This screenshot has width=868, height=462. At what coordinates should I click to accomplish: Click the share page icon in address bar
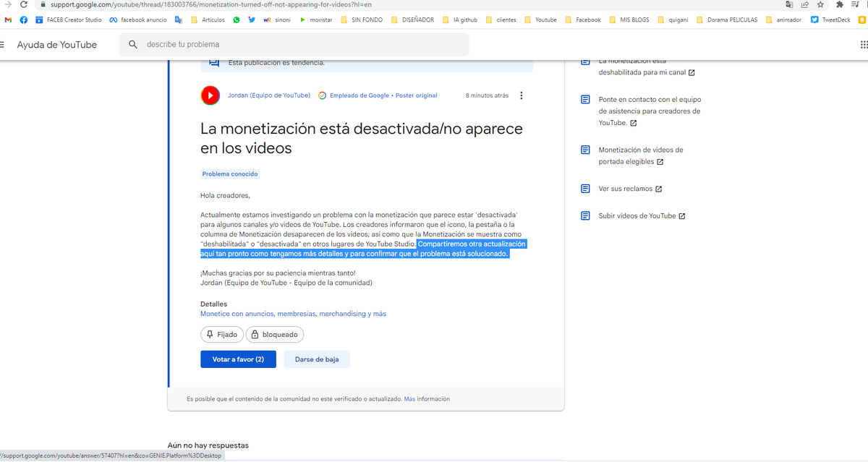[804, 5]
